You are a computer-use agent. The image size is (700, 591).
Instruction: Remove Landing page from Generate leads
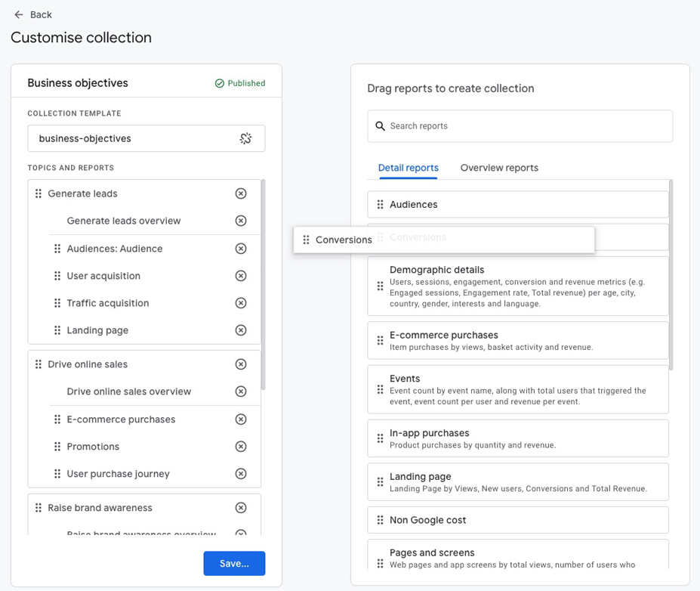pos(241,330)
